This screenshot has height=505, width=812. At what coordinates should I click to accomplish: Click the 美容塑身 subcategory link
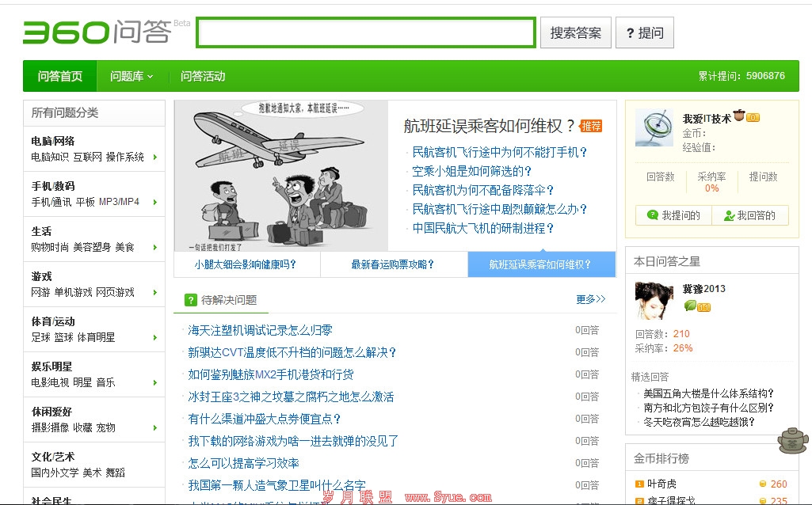(92, 247)
